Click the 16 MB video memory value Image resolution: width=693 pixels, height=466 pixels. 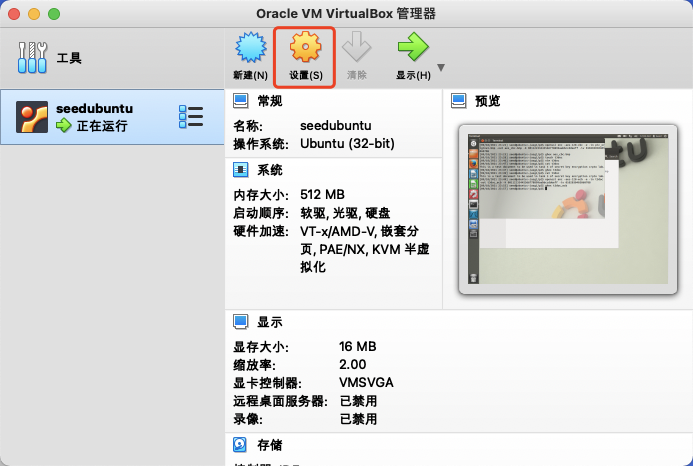point(358,346)
